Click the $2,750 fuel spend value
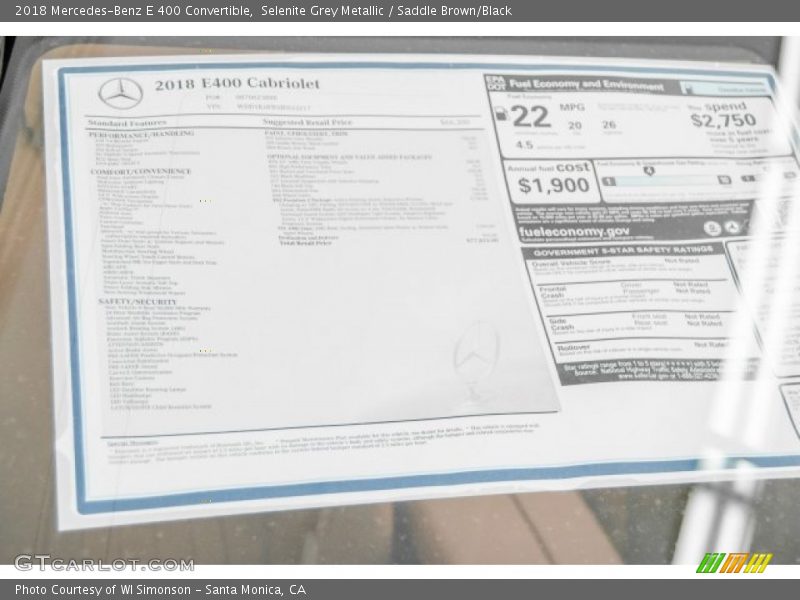 (723, 120)
